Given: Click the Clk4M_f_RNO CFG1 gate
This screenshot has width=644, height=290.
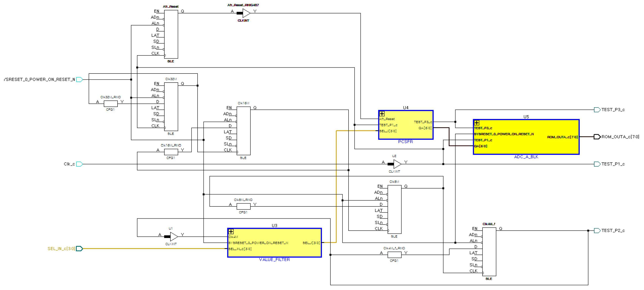Looking at the screenshot, I should [394, 255].
